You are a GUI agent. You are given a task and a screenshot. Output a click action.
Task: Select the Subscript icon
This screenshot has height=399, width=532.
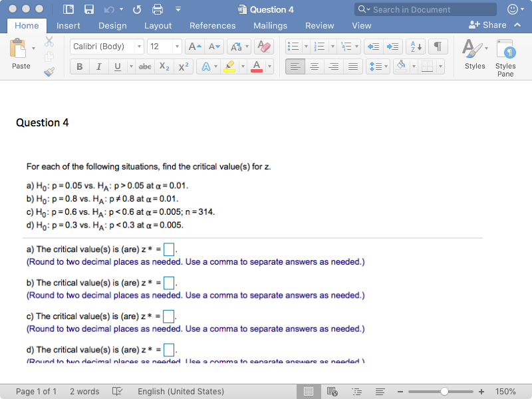click(x=164, y=66)
